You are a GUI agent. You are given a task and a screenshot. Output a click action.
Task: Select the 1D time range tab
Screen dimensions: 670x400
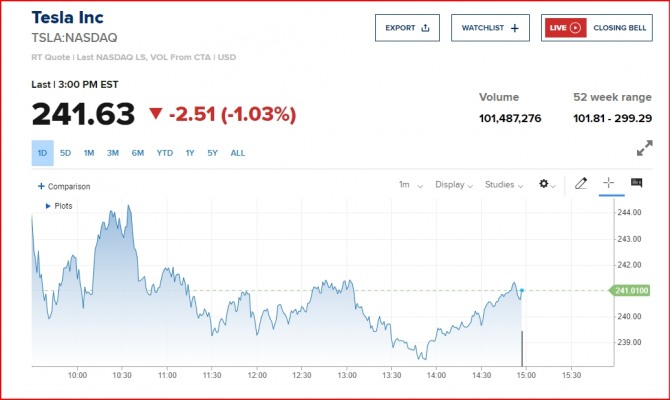(x=42, y=153)
